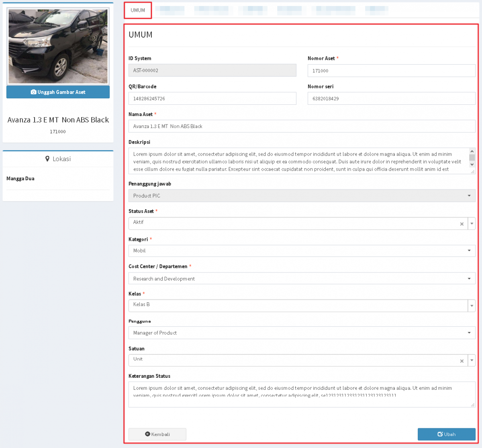This screenshot has height=448, width=482.
Task: Click the Ubah button
Action: 446,434
